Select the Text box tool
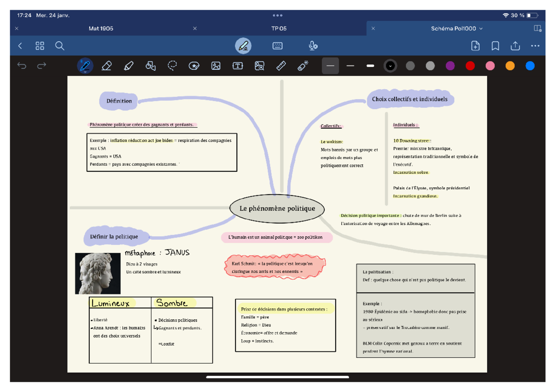This screenshot has width=555, height=392. click(x=238, y=66)
